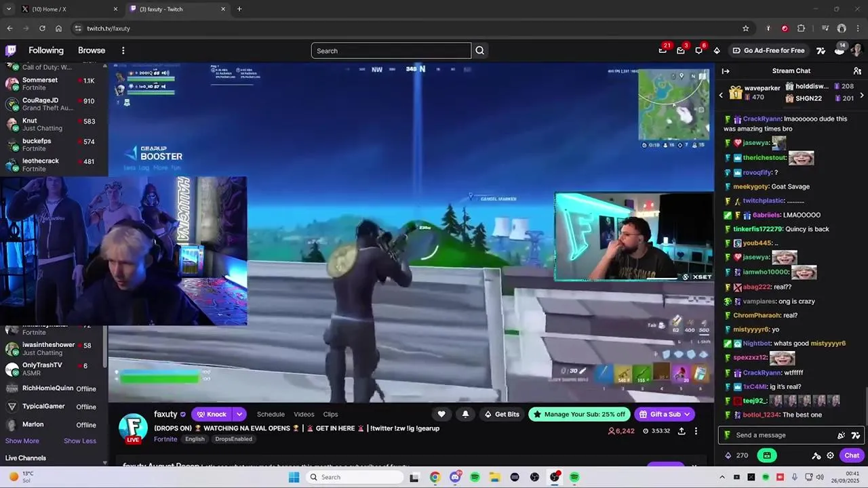This screenshot has height=488, width=868.
Task: Expand the Knock dropdown arrow
Action: 239,414
